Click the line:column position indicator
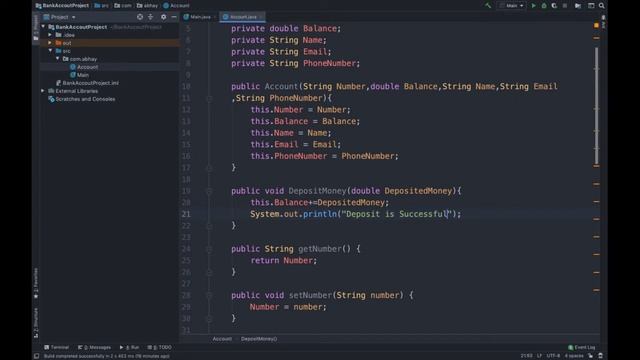This screenshot has width=640, height=360. pos(526,356)
